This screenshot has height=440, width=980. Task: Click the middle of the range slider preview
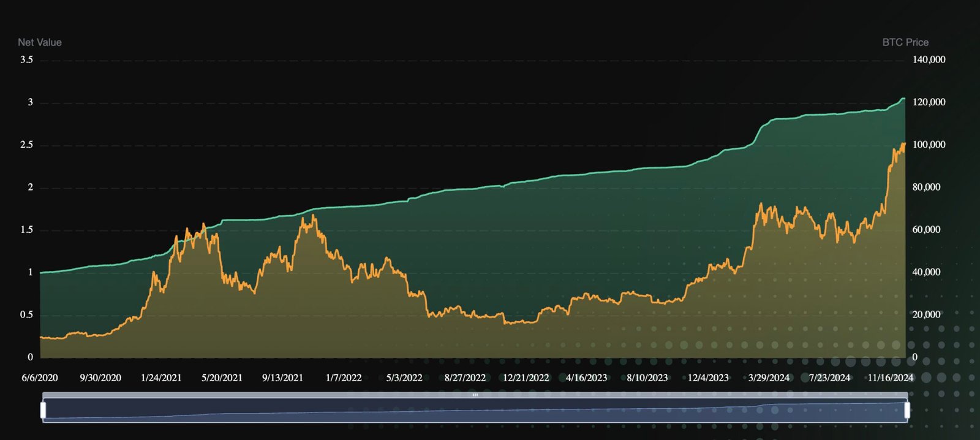pos(475,411)
